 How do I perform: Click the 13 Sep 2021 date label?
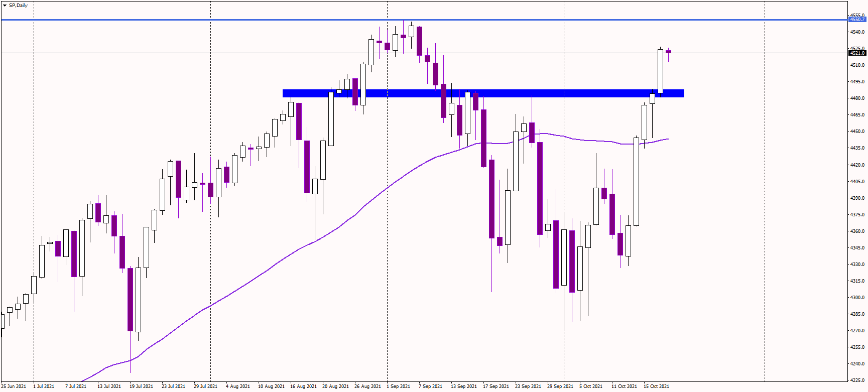(x=464, y=386)
